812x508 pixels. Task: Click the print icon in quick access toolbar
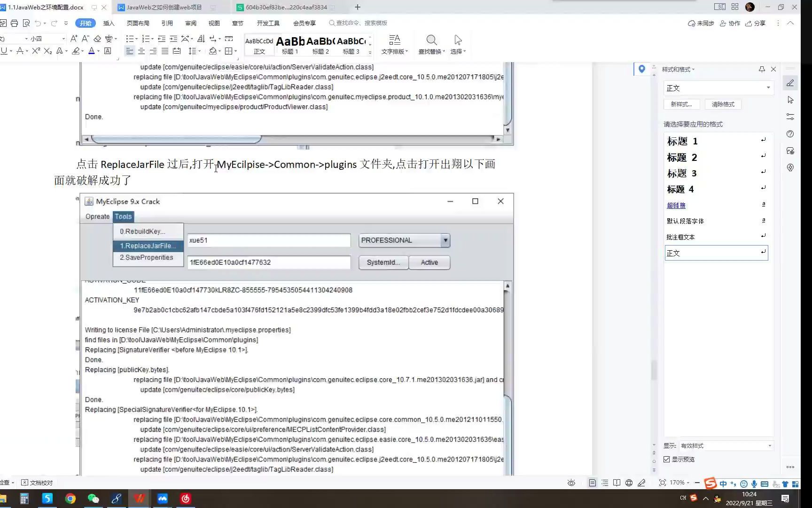tap(15, 23)
